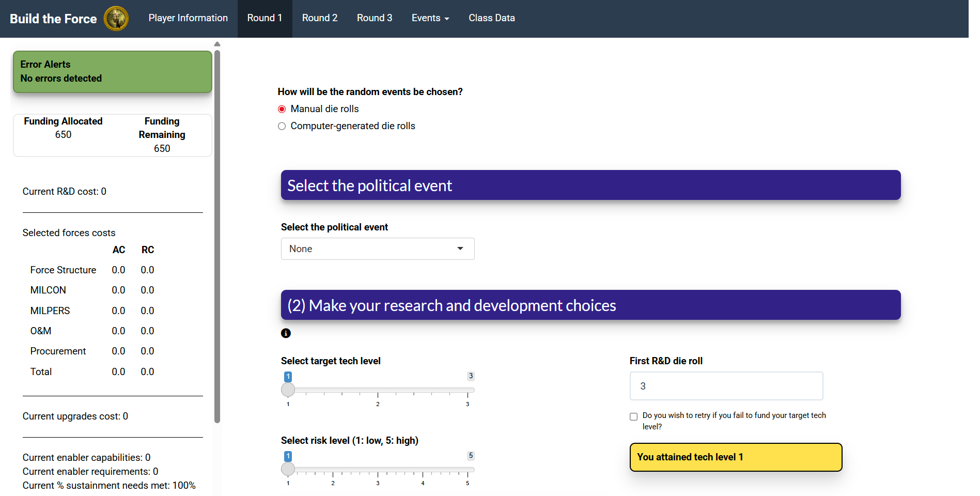Open the Player Information page
980x496 pixels.
pos(188,18)
